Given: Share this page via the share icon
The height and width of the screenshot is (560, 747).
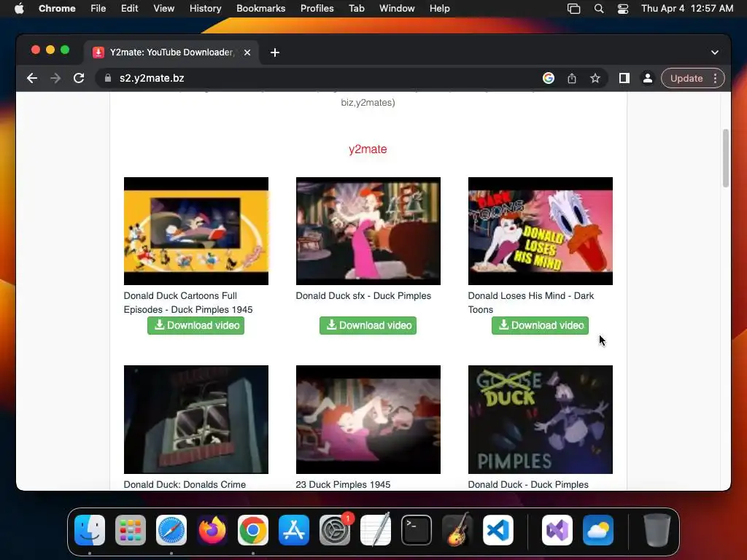Looking at the screenshot, I should tap(572, 78).
